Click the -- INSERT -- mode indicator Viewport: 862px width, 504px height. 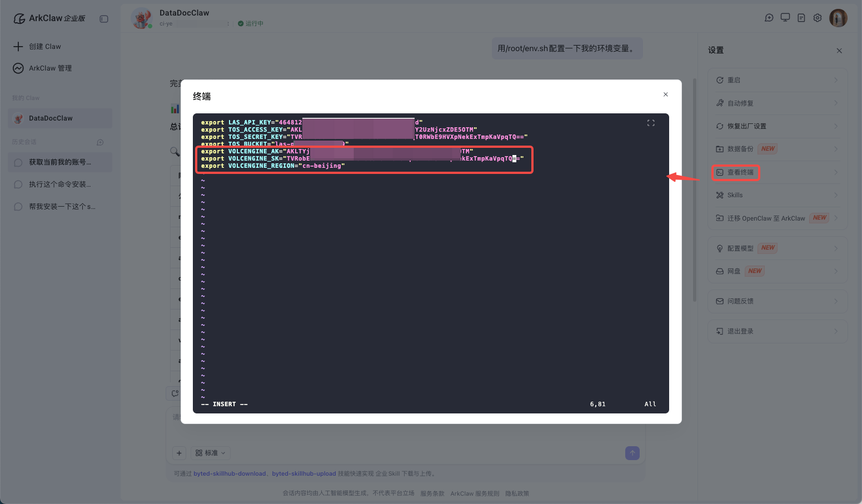coord(225,404)
